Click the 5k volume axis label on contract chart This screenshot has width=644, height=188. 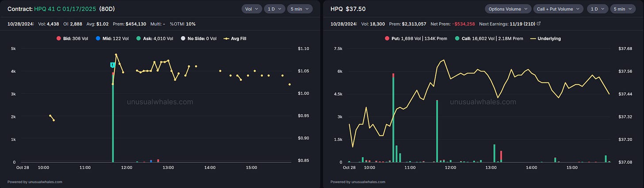point(13,49)
